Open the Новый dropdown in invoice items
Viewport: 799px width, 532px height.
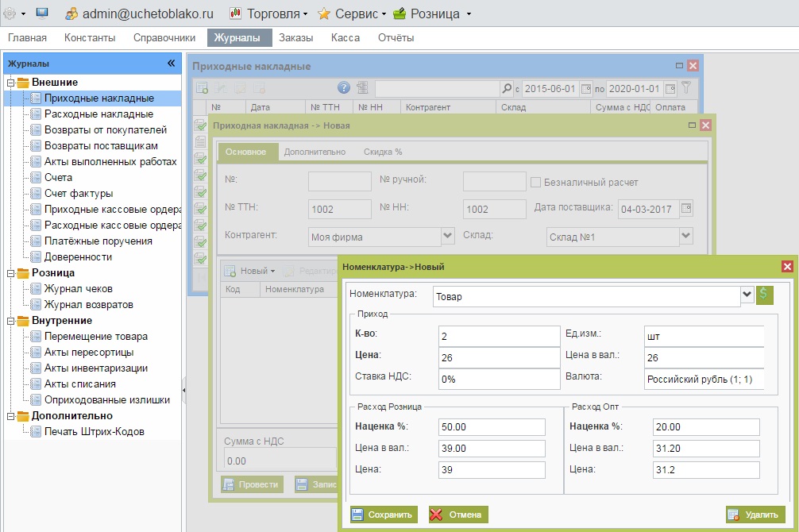[x=250, y=271]
